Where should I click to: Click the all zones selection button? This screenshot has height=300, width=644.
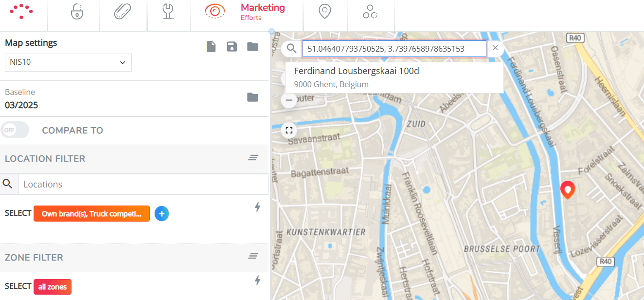53,287
